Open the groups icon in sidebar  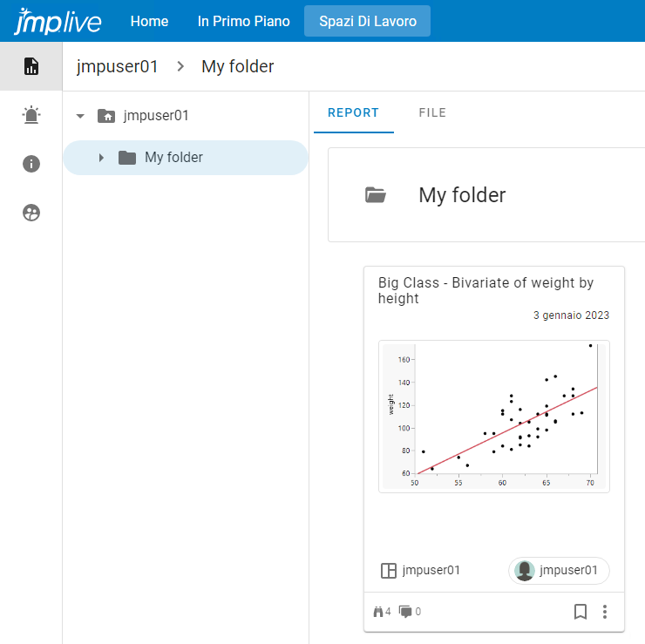pos(31,213)
